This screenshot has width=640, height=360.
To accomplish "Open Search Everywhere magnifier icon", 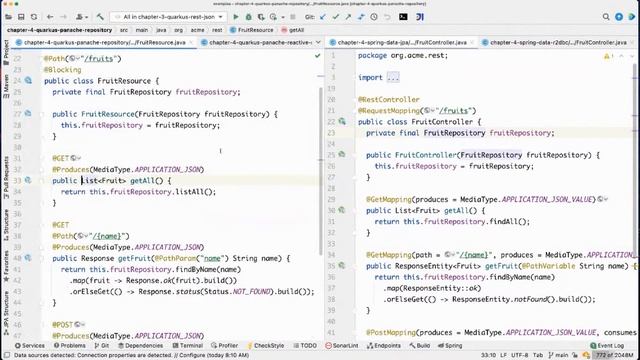I will tap(606, 17).
